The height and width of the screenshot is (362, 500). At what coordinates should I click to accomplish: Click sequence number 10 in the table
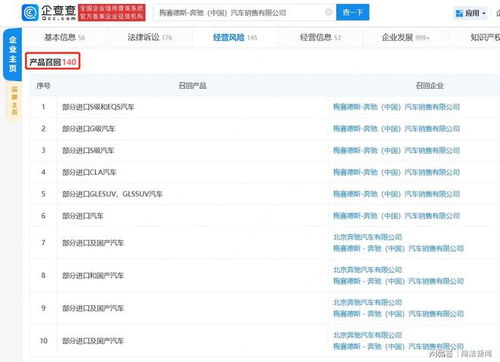(44, 341)
